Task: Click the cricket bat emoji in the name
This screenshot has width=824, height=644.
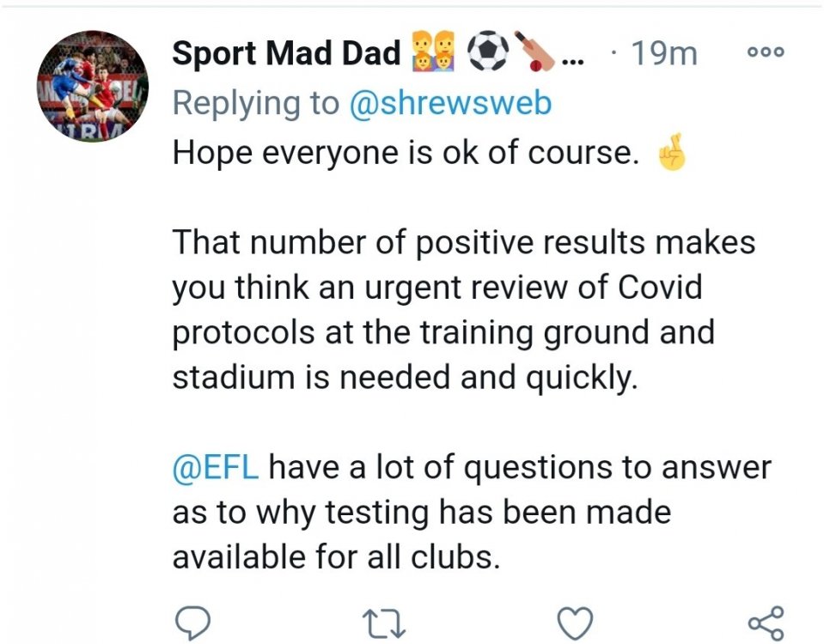Action: tap(534, 53)
